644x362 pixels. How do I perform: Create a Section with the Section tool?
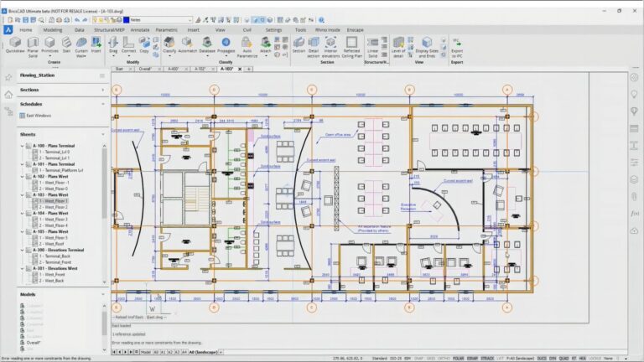click(299, 44)
